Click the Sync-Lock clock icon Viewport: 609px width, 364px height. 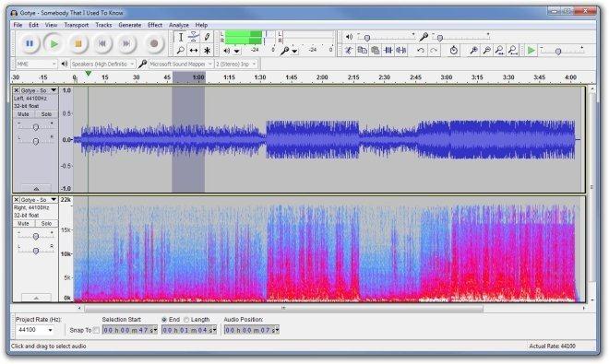tap(453, 50)
